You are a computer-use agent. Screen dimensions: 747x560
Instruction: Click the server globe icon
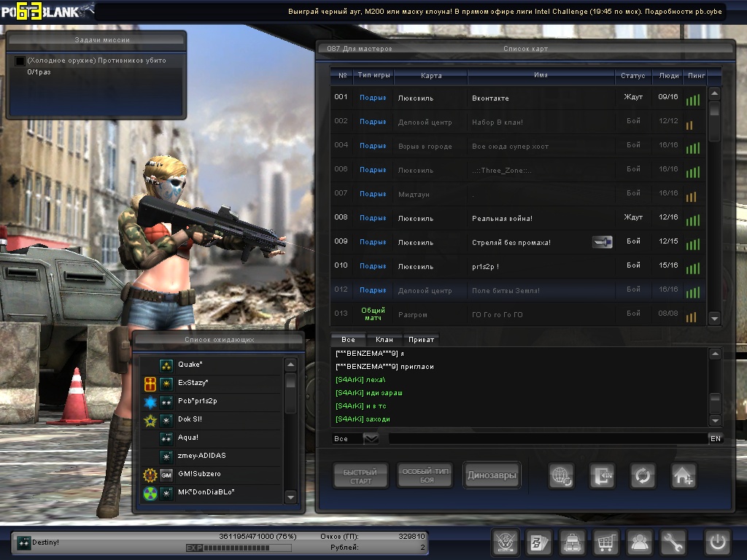(x=562, y=475)
